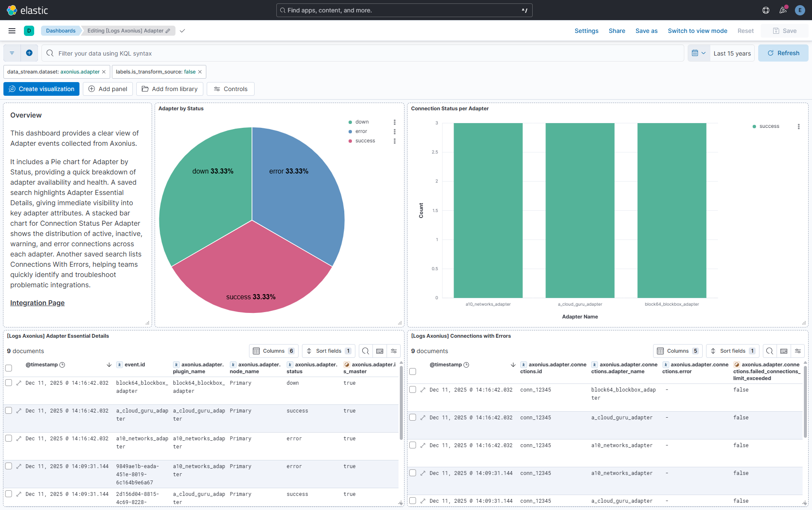The width and height of the screenshot is (812, 510).
Task: Open the newsfeed notifications icon
Action: pyautogui.click(x=783, y=10)
